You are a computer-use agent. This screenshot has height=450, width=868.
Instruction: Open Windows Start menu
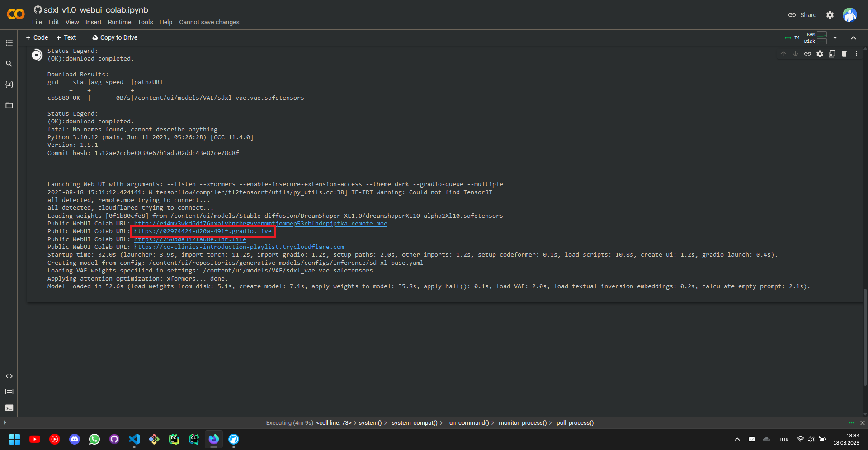[14, 439]
